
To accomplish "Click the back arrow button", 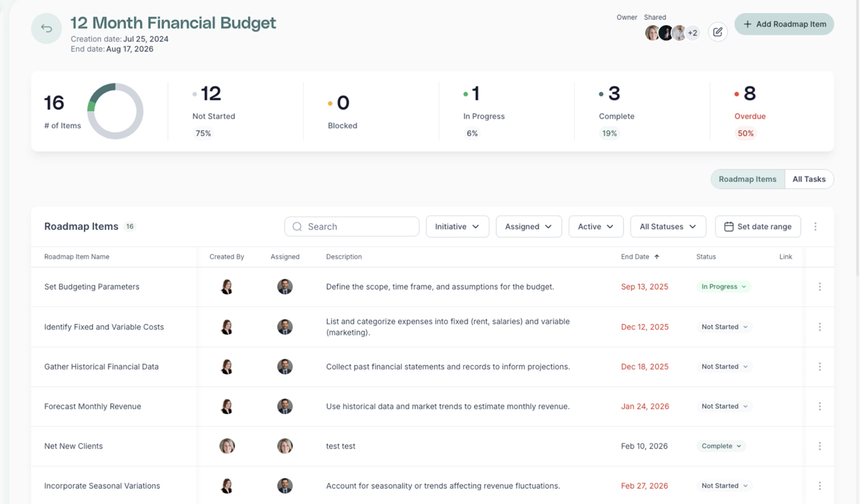I will (x=46, y=29).
